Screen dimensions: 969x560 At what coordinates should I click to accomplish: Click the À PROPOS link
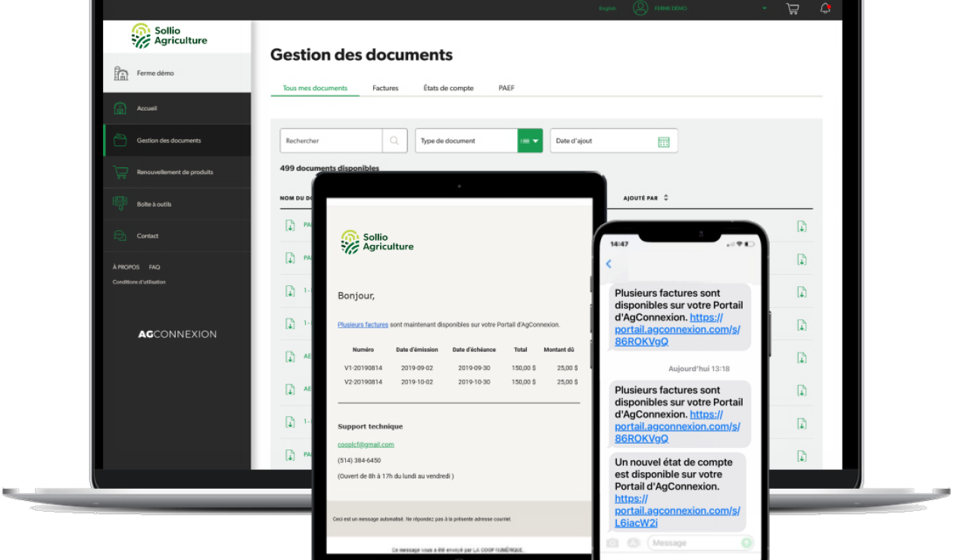126,267
